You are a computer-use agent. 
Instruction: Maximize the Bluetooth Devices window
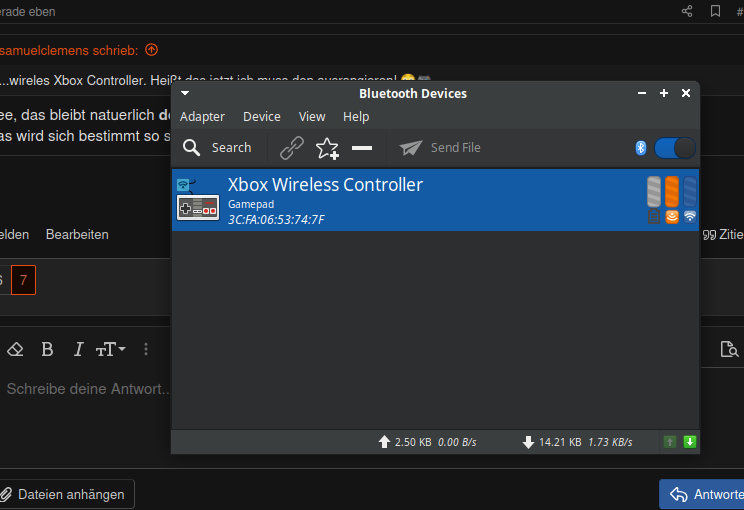point(664,93)
